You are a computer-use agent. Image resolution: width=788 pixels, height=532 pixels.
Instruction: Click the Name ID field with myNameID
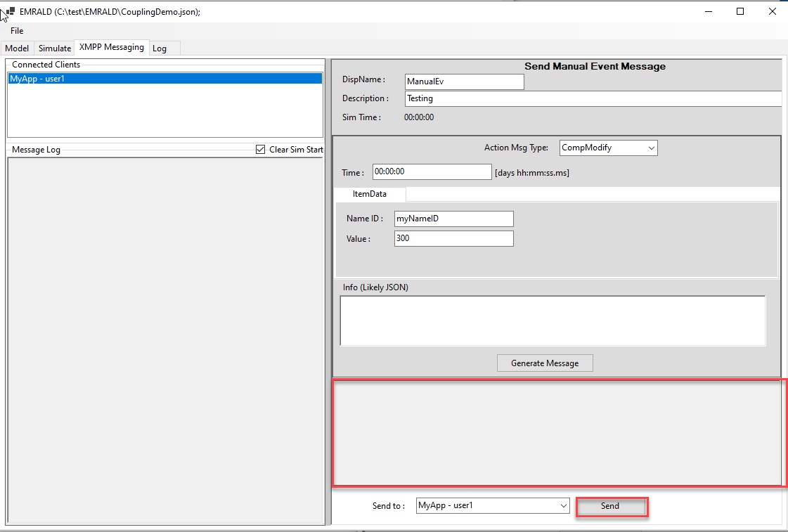[454, 219]
